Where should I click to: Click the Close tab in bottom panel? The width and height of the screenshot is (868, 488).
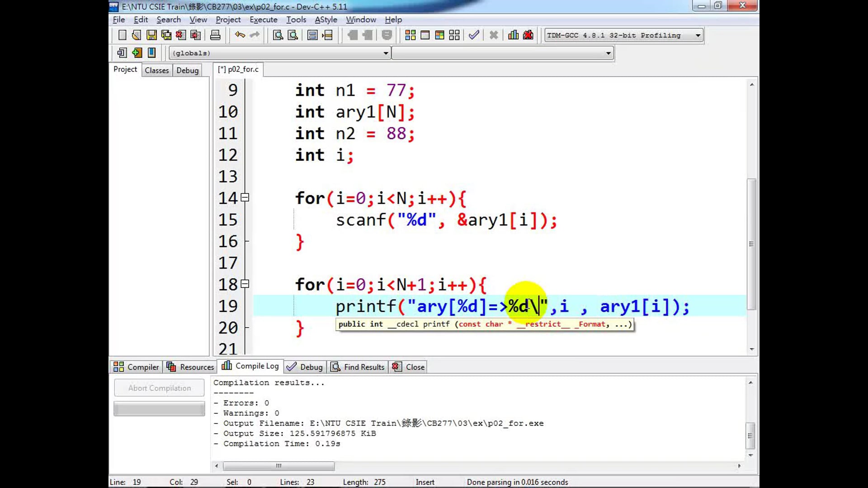point(409,367)
